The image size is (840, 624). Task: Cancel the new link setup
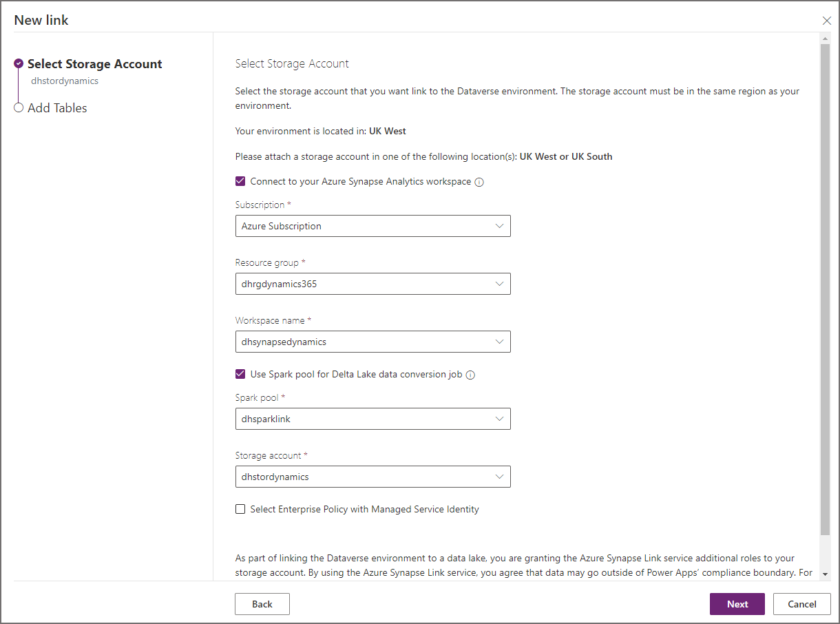click(x=801, y=604)
